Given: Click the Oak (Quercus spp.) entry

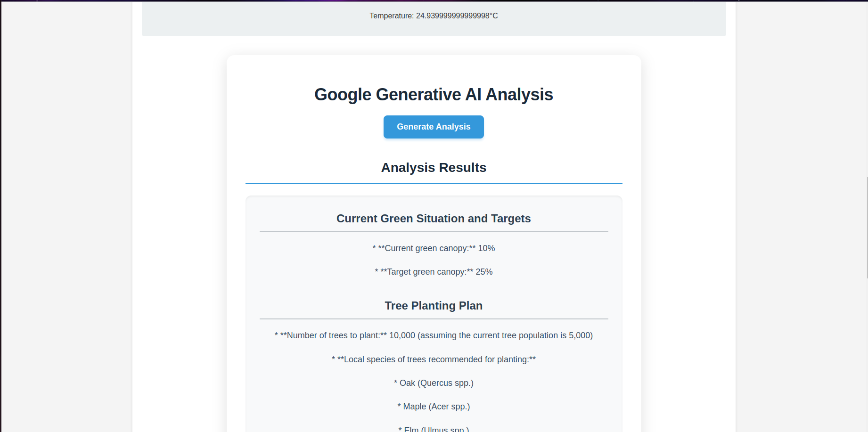Looking at the screenshot, I should point(434,383).
